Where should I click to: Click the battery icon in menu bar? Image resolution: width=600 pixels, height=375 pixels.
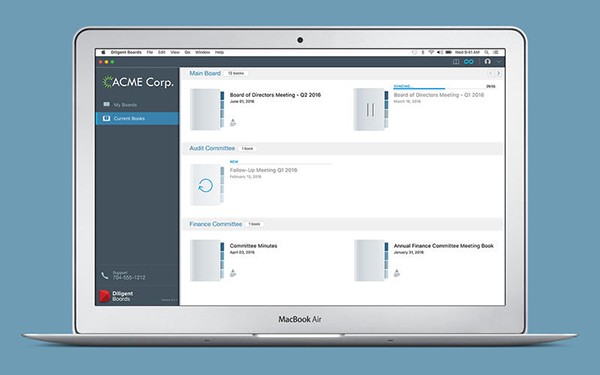point(448,52)
